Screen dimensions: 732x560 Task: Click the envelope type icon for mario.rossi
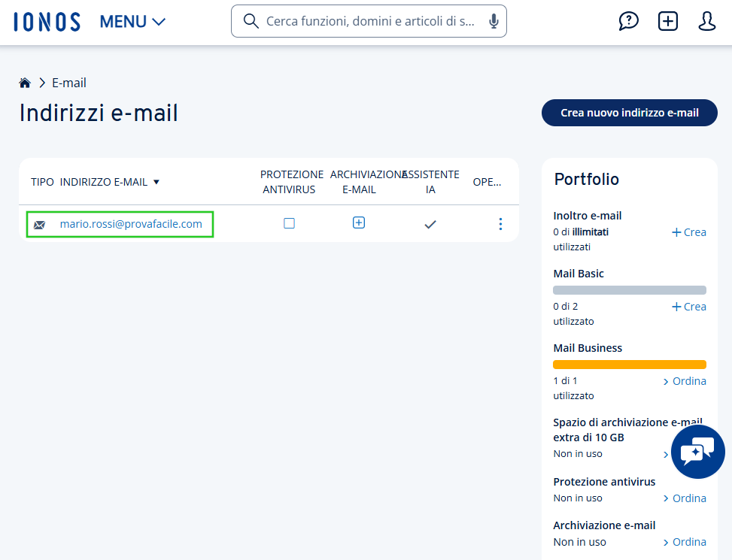coord(40,225)
